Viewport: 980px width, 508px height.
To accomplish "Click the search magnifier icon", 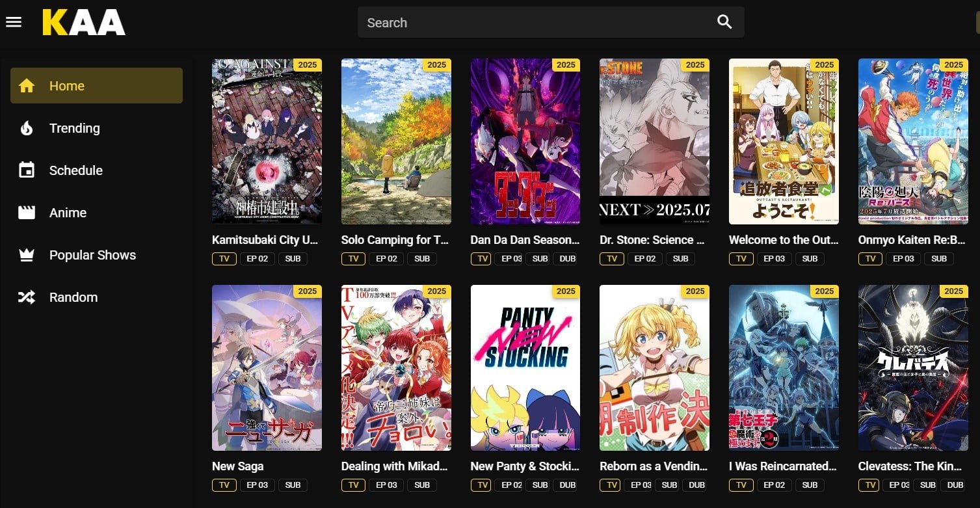I will 724,22.
